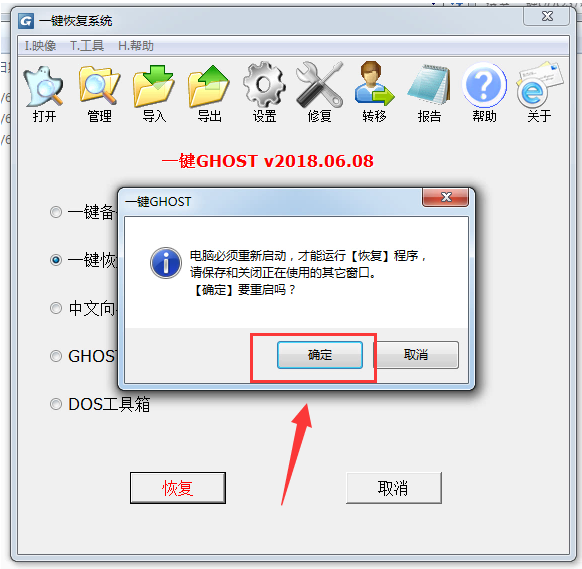The image size is (582, 569).
Task: Click 取消 in the 一键GHOST dialog
Action: (416, 355)
